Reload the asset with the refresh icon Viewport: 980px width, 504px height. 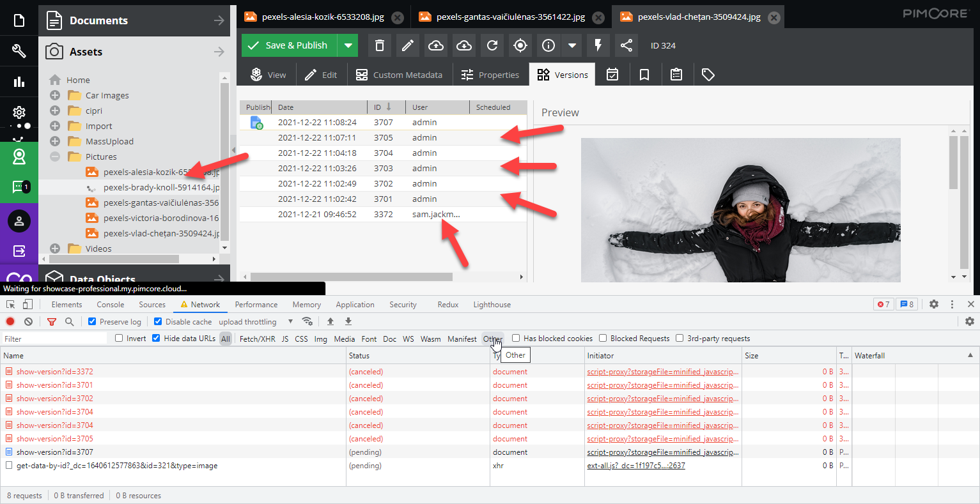(x=492, y=45)
